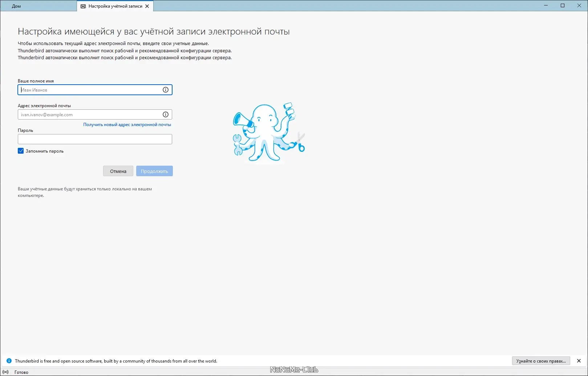Viewport: 588px width, 376px height.
Task: Close the Thunderbird window
Action: [x=579, y=5]
